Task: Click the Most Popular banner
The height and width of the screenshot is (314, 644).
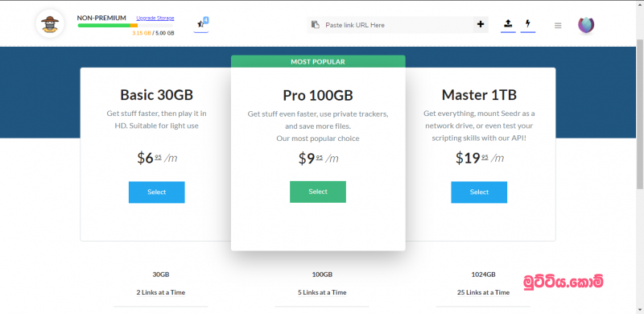Action: [318, 62]
